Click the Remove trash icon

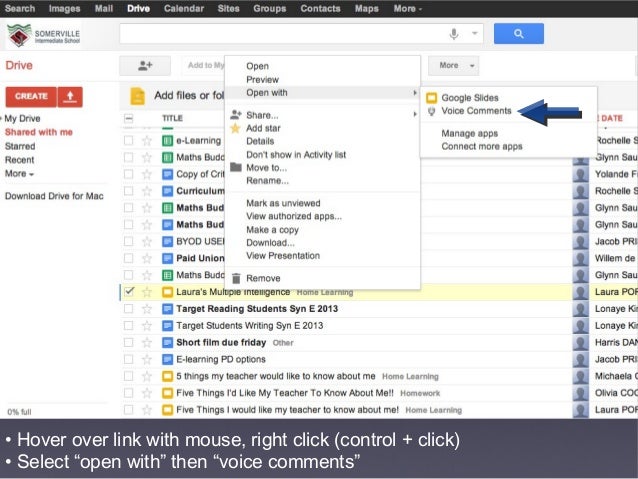(236, 278)
